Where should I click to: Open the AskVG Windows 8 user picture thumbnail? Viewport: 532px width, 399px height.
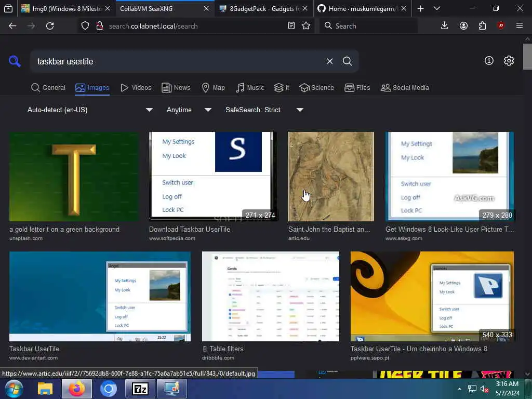click(x=449, y=177)
